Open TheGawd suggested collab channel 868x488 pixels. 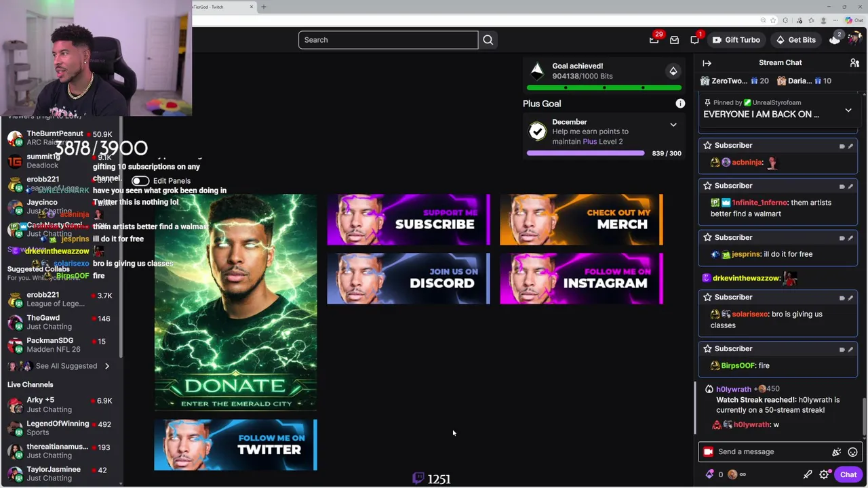[x=61, y=323]
